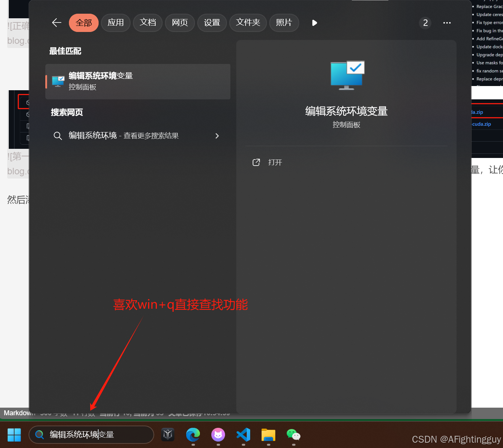Click the back arrow in the search window

[x=56, y=23]
